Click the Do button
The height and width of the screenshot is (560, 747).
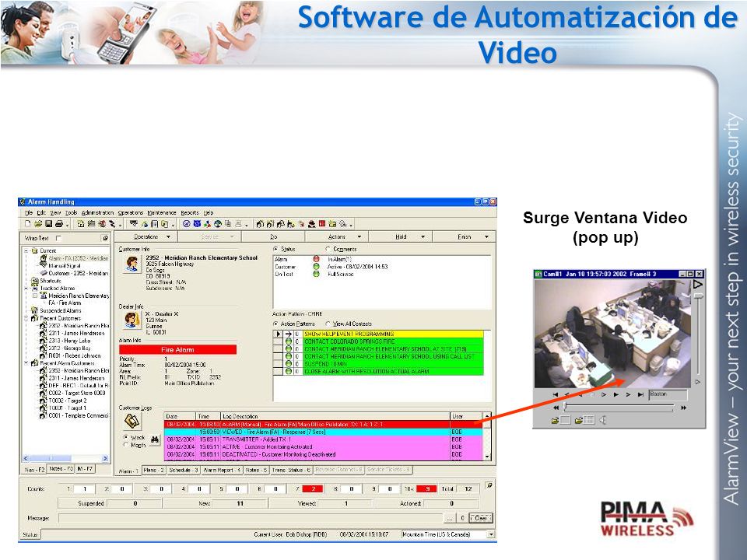point(273,236)
